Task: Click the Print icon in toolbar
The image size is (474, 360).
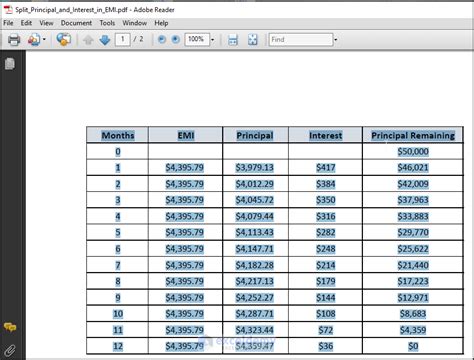Action: (x=14, y=40)
